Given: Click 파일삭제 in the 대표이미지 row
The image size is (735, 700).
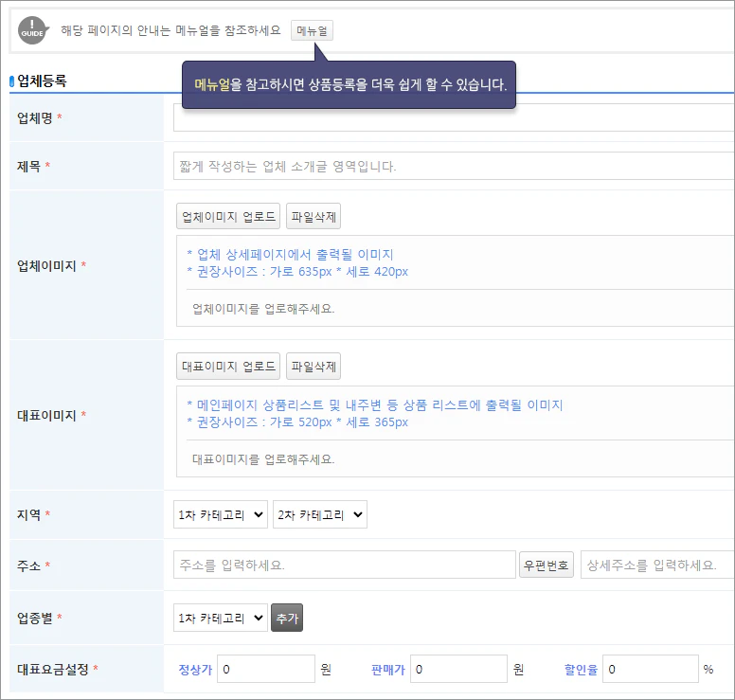Looking at the screenshot, I should click(x=314, y=367).
